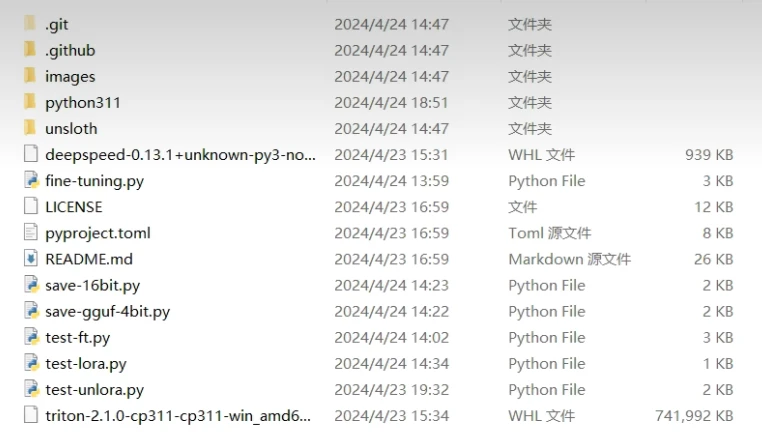Click the python311 modified date 2024/4/24 18:51
Image resolution: width=762 pixels, height=440 pixels.
pyautogui.click(x=391, y=102)
